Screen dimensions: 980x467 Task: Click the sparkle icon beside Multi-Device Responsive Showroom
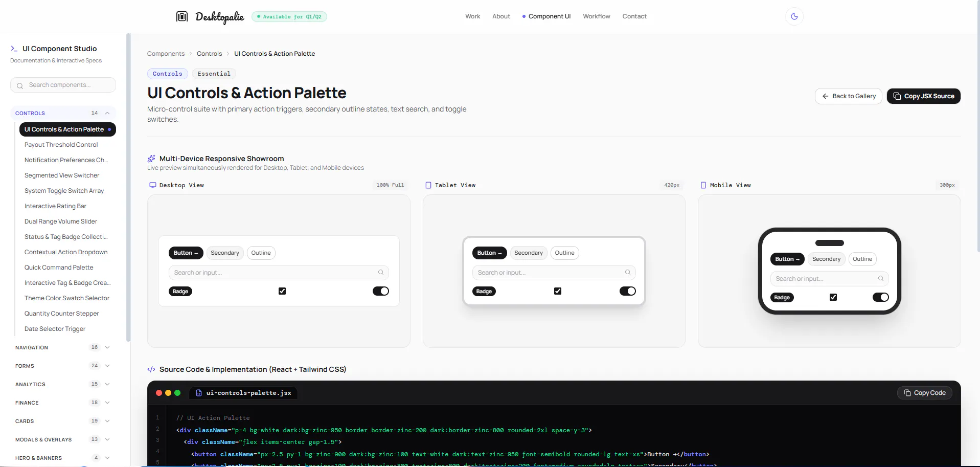151,159
